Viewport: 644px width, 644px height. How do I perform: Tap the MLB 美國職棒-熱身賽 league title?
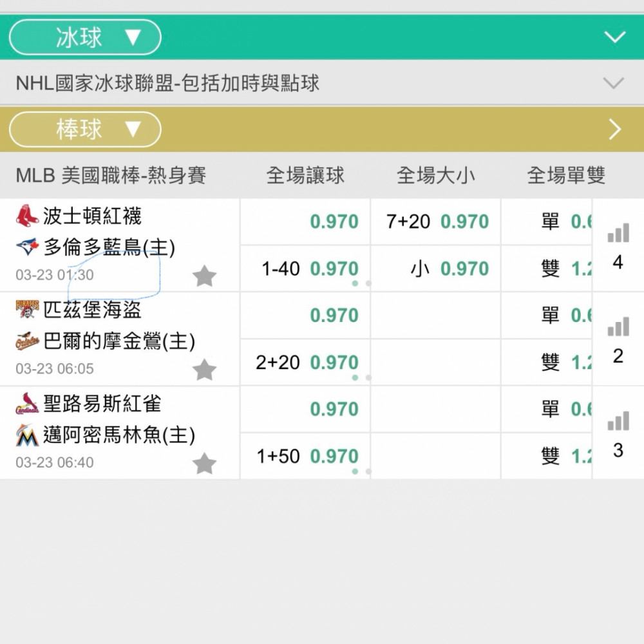pyautogui.click(x=111, y=175)
